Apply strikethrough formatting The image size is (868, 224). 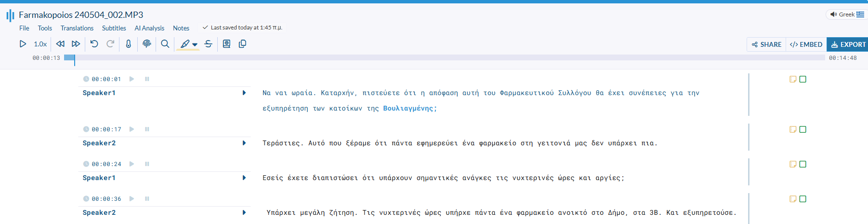[209, 44]
